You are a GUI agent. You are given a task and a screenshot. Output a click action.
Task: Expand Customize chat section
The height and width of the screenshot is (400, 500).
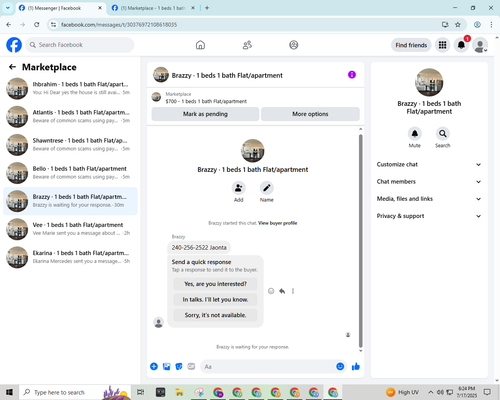[x=429, y=164]
